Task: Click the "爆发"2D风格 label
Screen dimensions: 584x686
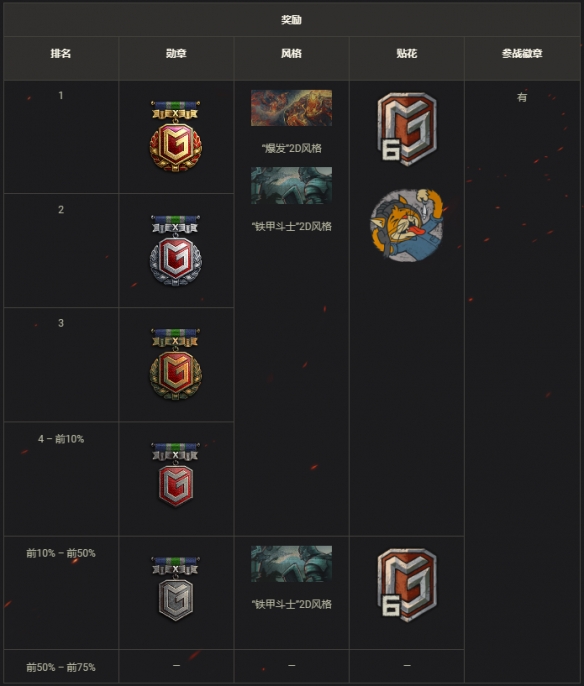Action: 291,148
